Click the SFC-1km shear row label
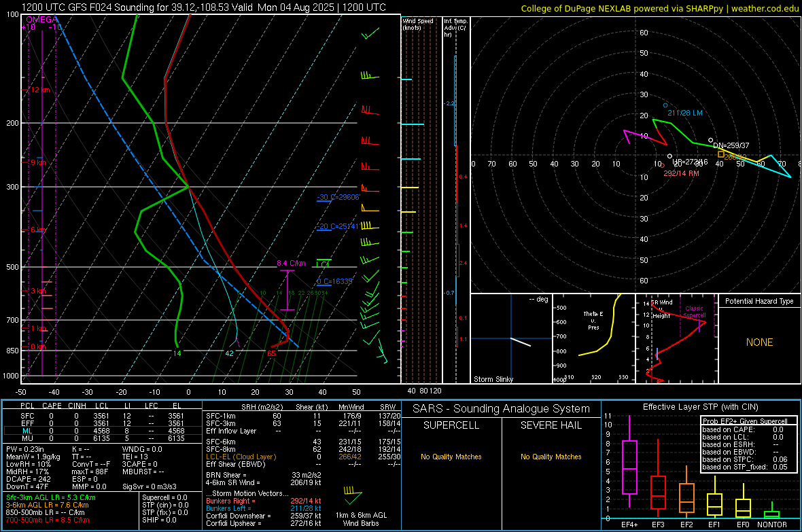Image resolution: width=802 pixels, height=532 pixels. click(220, 416)
